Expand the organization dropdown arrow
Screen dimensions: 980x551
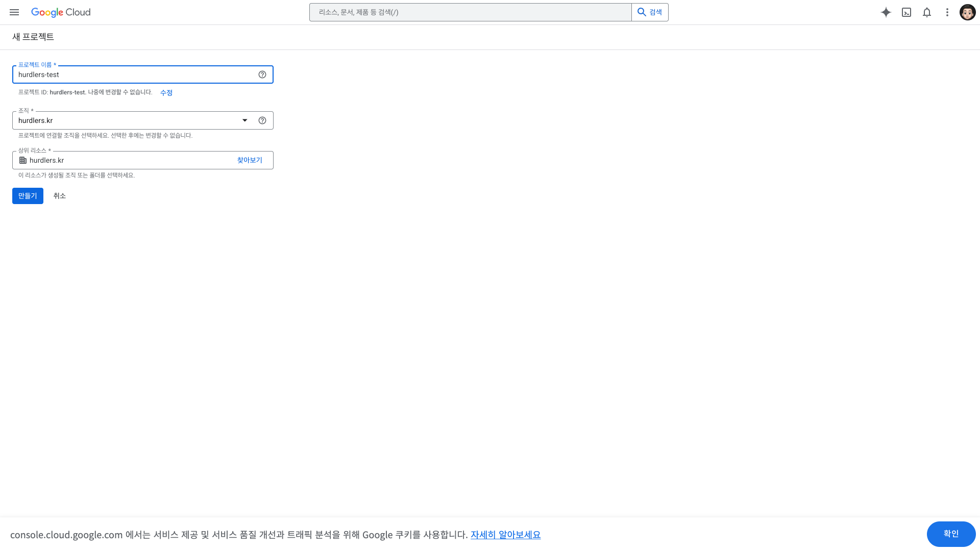(245, 120)
